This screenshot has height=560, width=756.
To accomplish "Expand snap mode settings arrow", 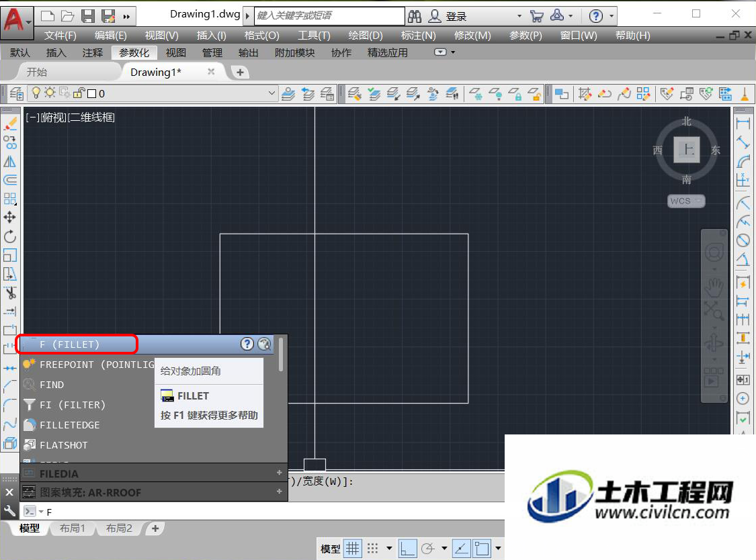I will pos(389,549).
